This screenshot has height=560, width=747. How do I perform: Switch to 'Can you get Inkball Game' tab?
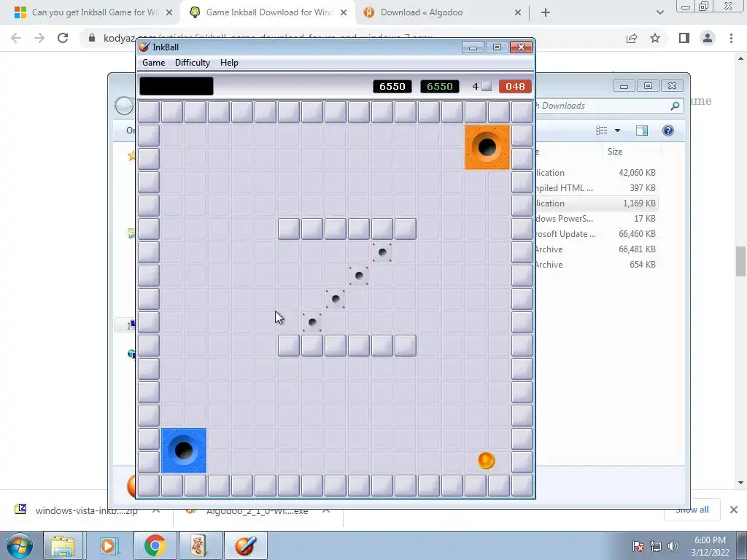[x=94, y=12]
